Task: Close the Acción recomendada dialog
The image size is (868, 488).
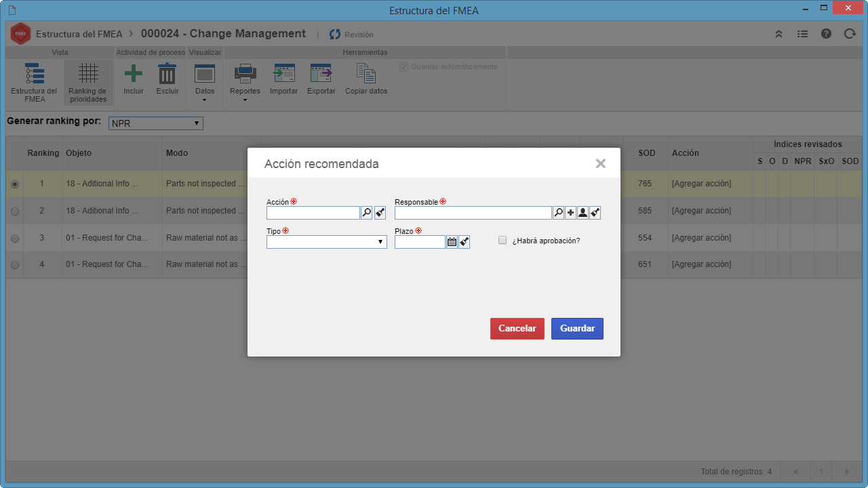Action: coord(600,163)
